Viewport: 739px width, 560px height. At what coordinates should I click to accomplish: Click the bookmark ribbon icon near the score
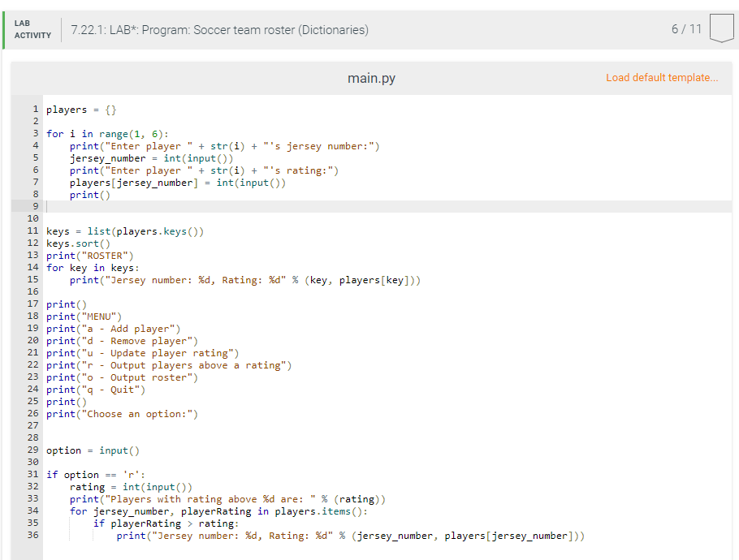721,27
